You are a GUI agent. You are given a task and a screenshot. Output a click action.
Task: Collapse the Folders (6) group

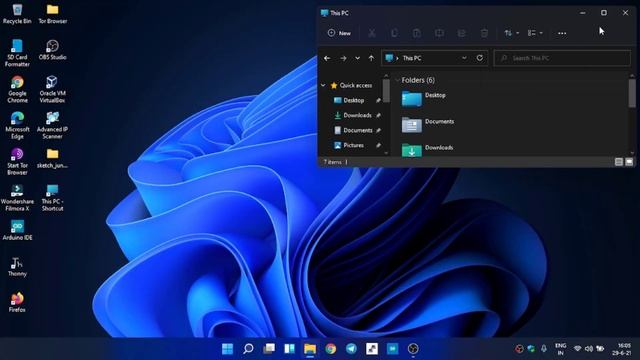pos(398,80)
